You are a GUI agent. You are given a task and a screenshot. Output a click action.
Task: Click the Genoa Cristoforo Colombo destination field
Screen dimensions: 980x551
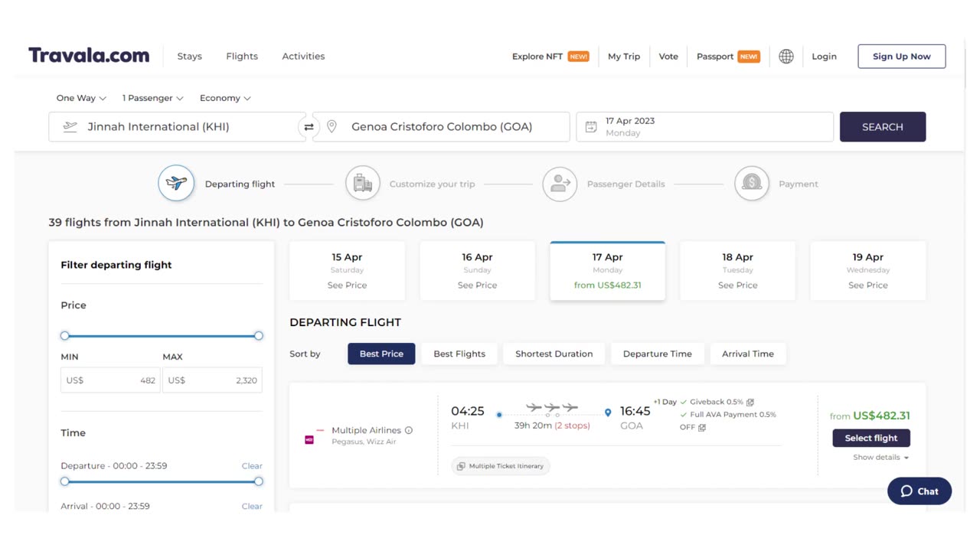[442, 127]
